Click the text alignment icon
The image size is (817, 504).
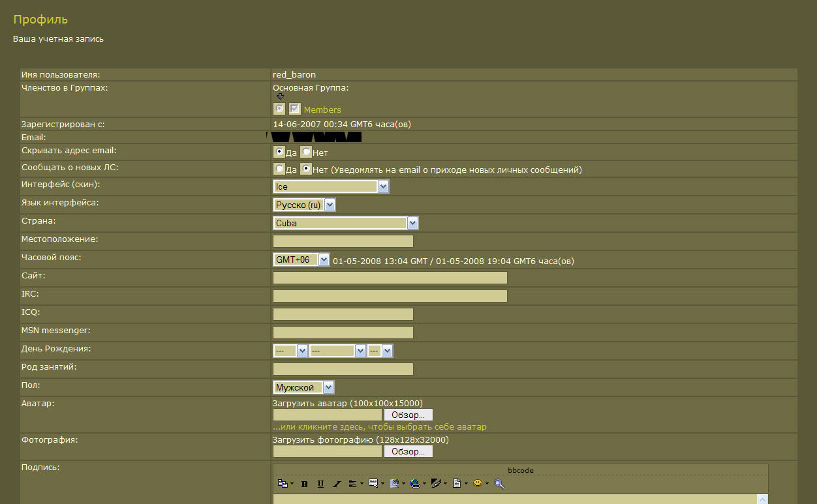click(x=353, y=484)
